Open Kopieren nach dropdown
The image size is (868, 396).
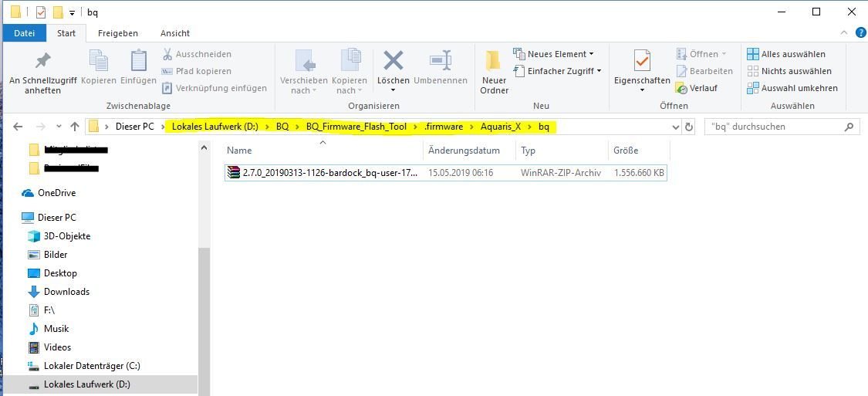pyautogui.click(x=350, y=73)
